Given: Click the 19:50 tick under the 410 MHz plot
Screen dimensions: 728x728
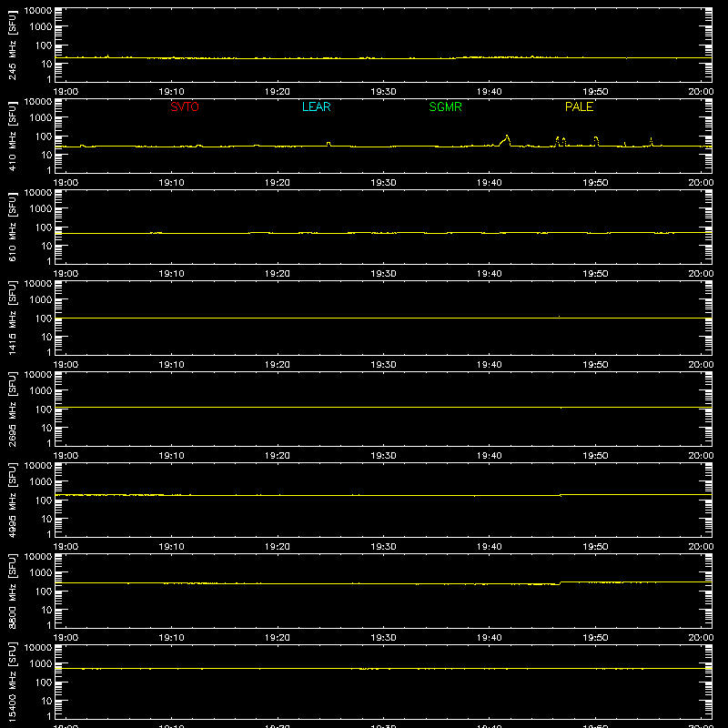Looking at the screenshot, I should pos(595,183).
